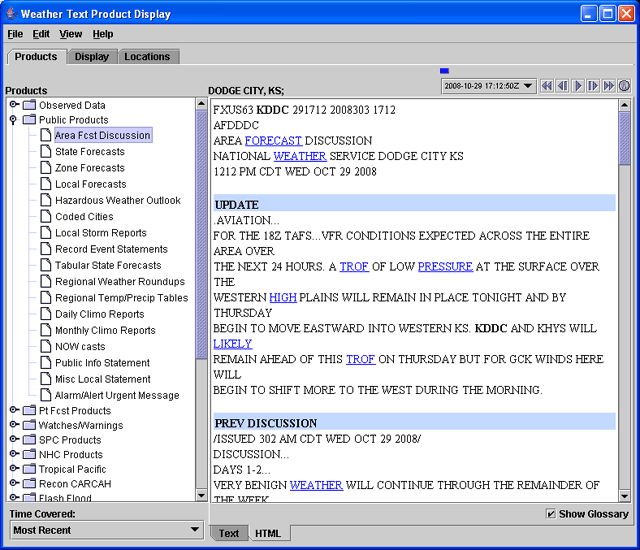Select Local Storm Reports in product tree

[100, 233]
